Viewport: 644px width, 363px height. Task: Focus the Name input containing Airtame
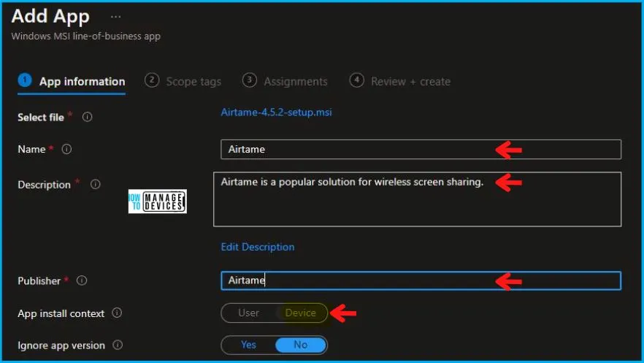421,149
